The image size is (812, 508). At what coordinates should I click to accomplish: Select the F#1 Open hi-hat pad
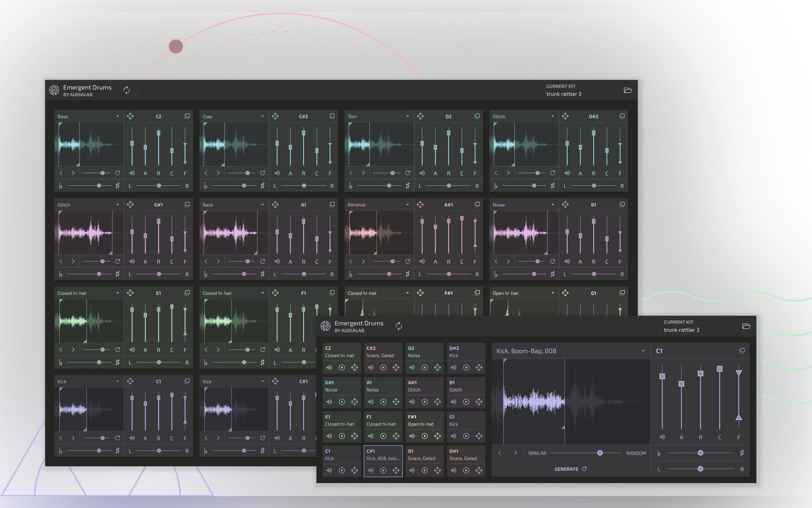(x=424, y=421)
